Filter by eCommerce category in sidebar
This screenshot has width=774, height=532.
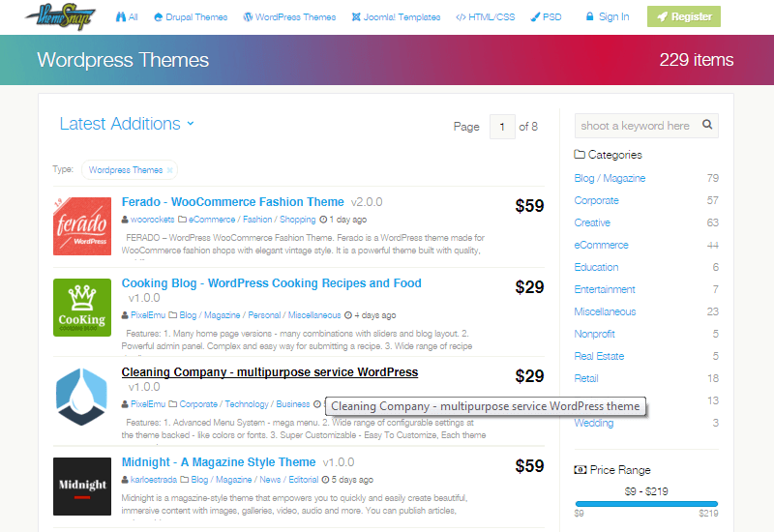click(601, 245)
